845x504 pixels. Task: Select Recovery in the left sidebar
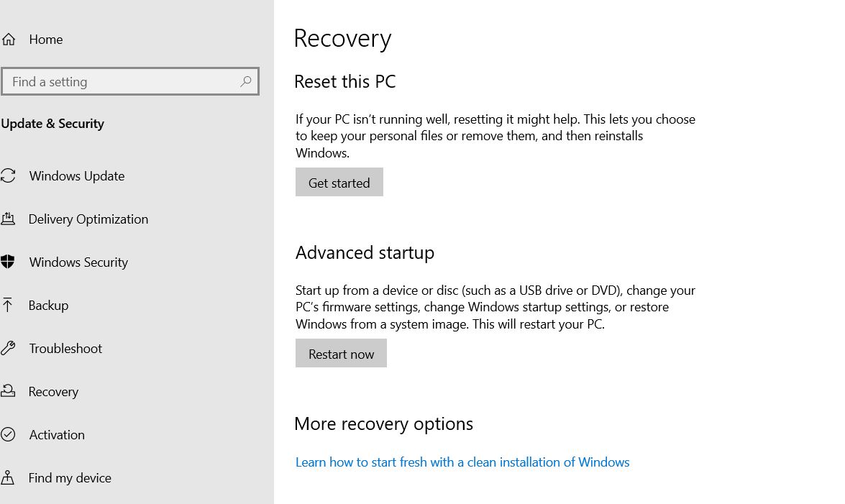coord(53,392)
